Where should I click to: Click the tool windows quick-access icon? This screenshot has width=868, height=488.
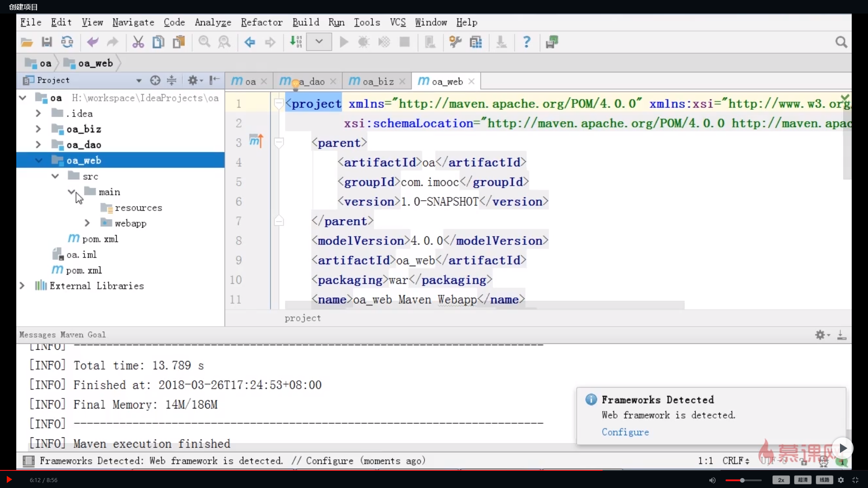[28, 461]
